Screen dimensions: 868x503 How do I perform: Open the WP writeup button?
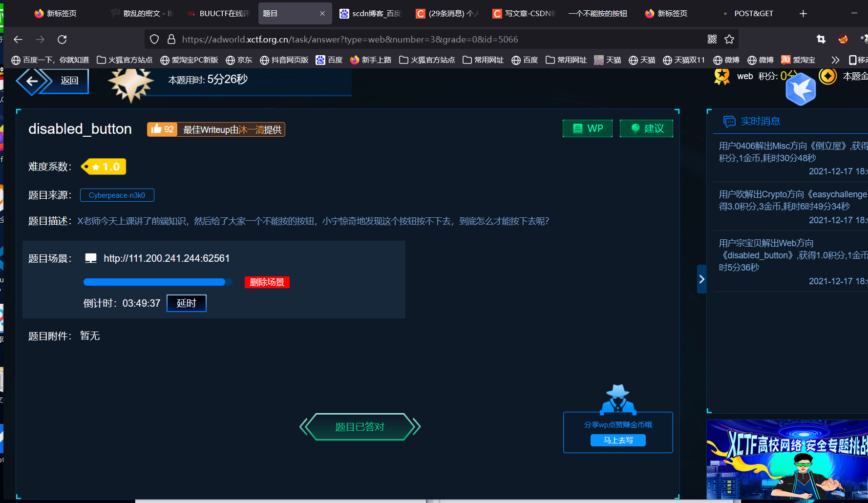pyautogui.click(x=587, y=128)
